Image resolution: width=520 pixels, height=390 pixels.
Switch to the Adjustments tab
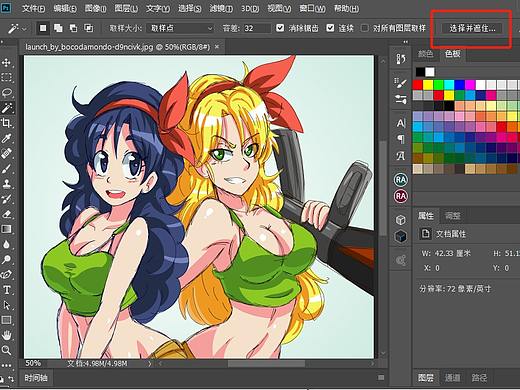453,216
